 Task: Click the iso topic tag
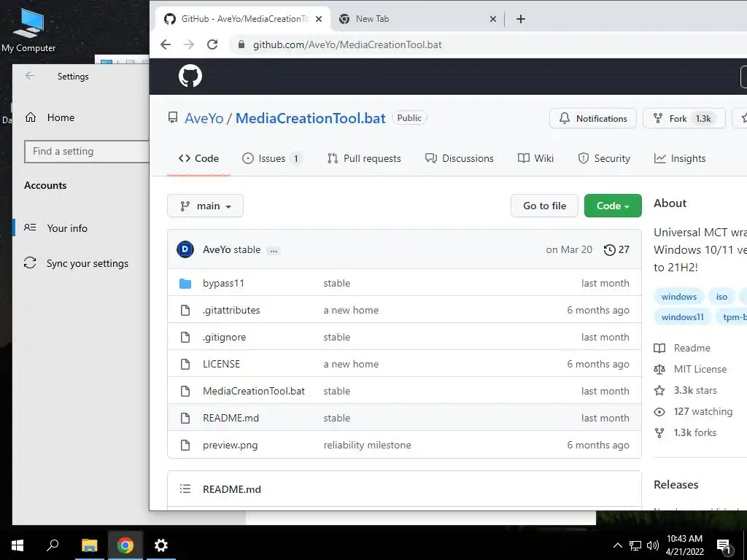coord(721,297)
